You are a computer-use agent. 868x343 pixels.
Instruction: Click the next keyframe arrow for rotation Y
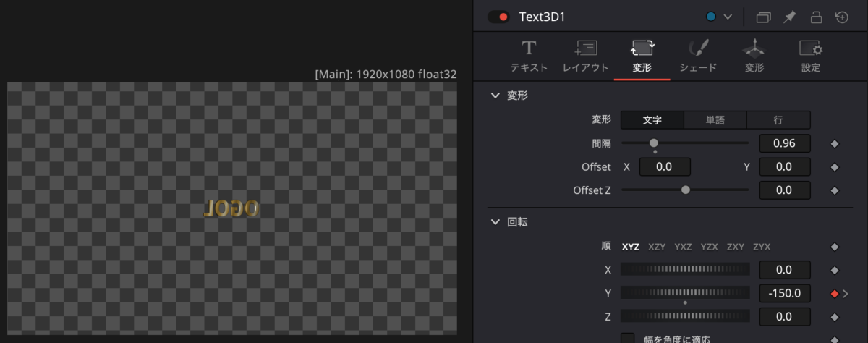(845, 294)
